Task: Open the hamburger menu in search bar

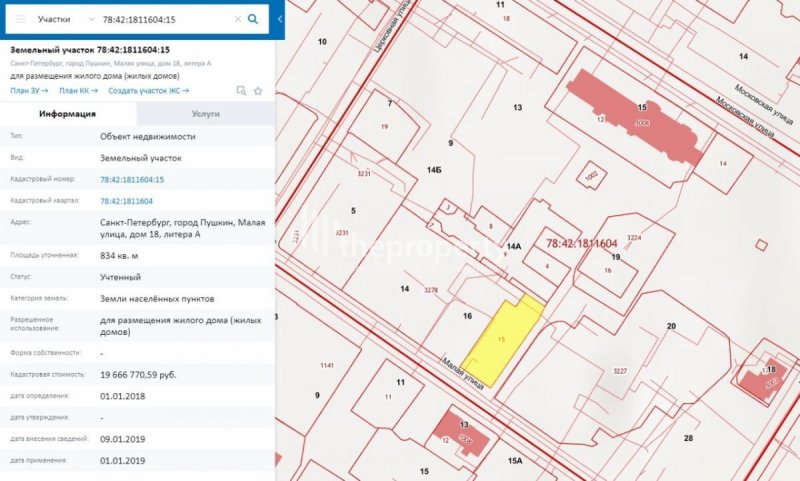Action: [20, 19]
